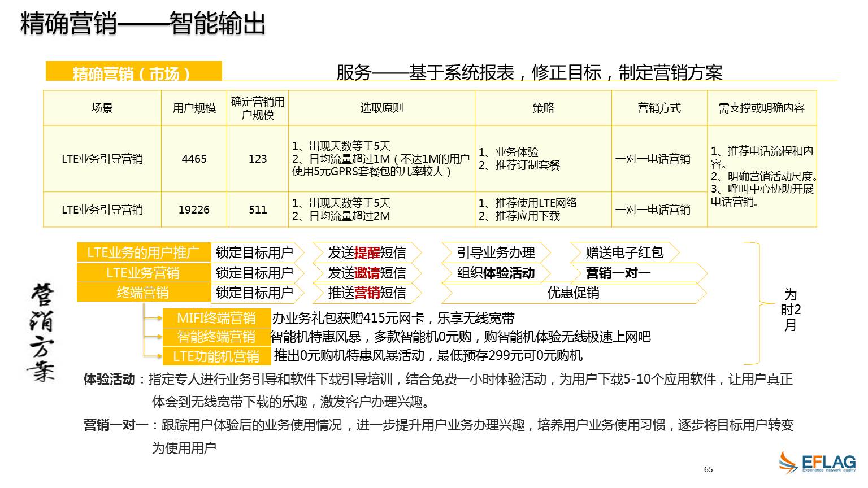Viewport: 868px width, 488px height.
Task: Click the LTE业务的用户推广 yellow box
Action: coord(144,252)
